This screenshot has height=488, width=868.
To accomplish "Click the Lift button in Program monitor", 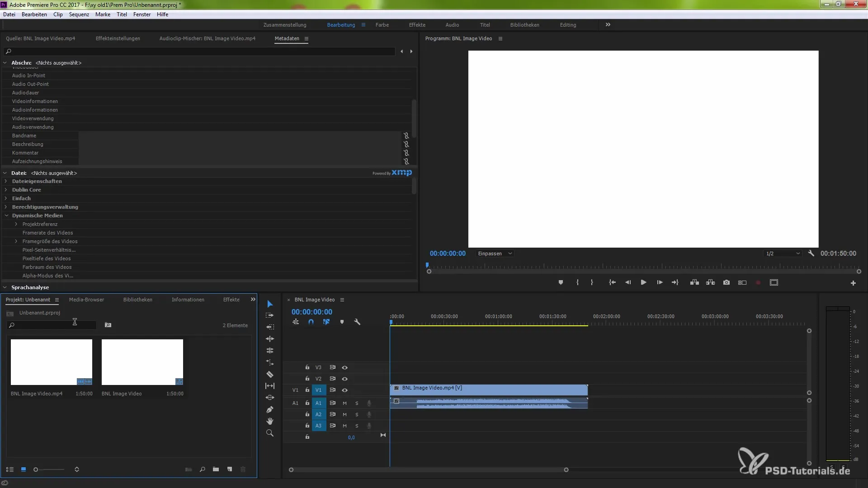I will (694, 282).
